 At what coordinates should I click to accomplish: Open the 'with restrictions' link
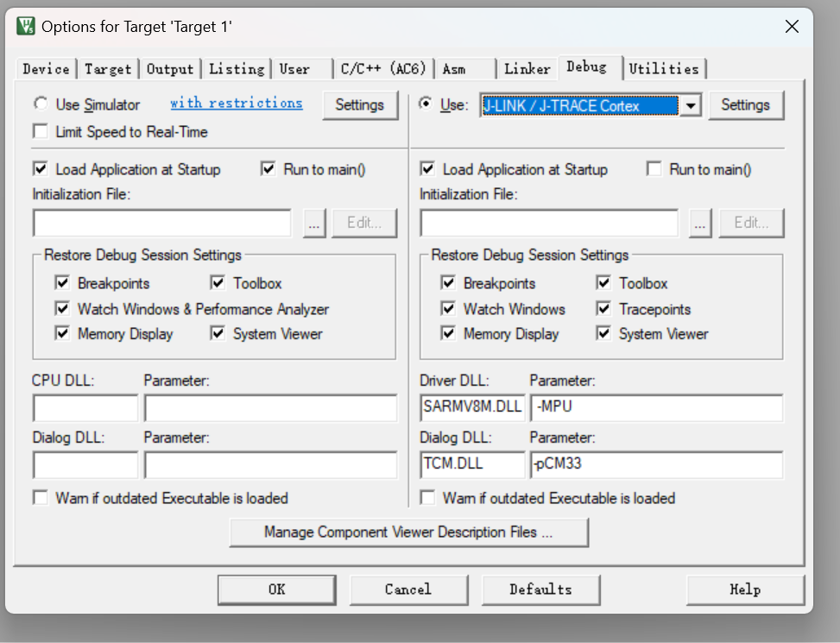point(237,103)
